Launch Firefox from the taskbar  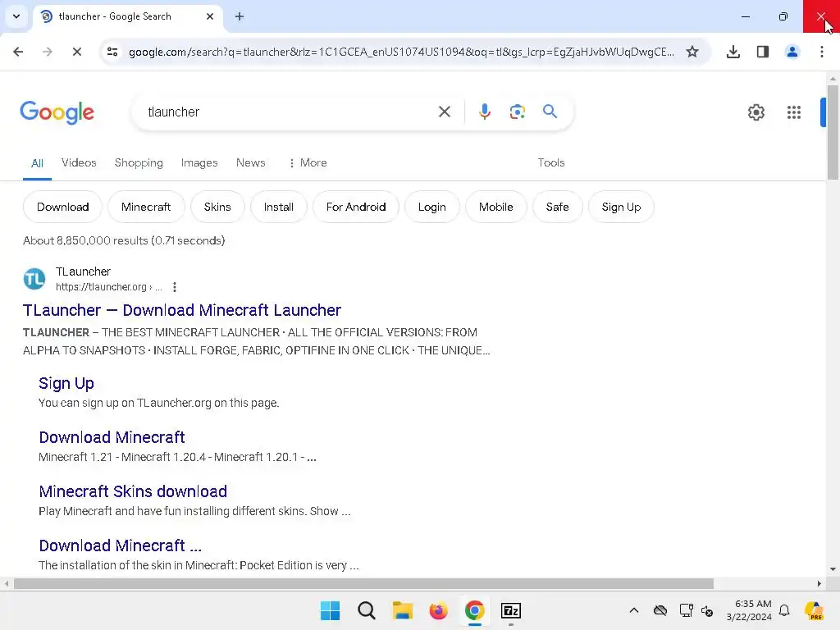click(438, 610)
